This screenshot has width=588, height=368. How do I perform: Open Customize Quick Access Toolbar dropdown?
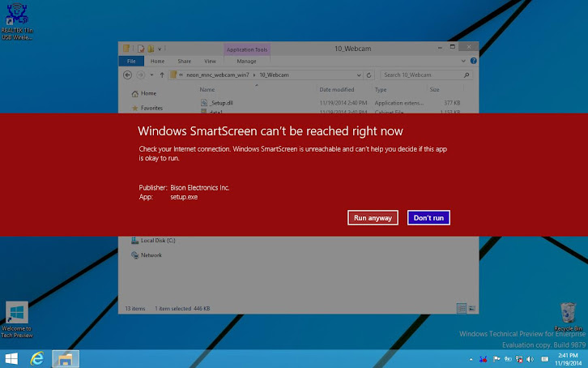coord(160,49)
